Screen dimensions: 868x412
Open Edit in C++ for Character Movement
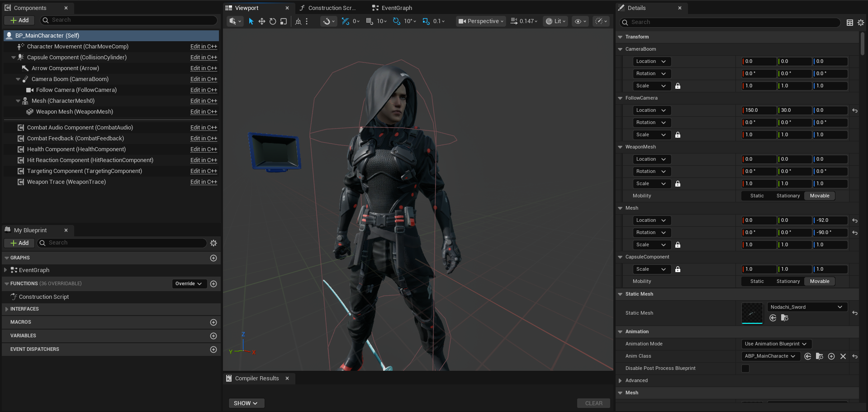pyautogui.click(x=204, y=47)
